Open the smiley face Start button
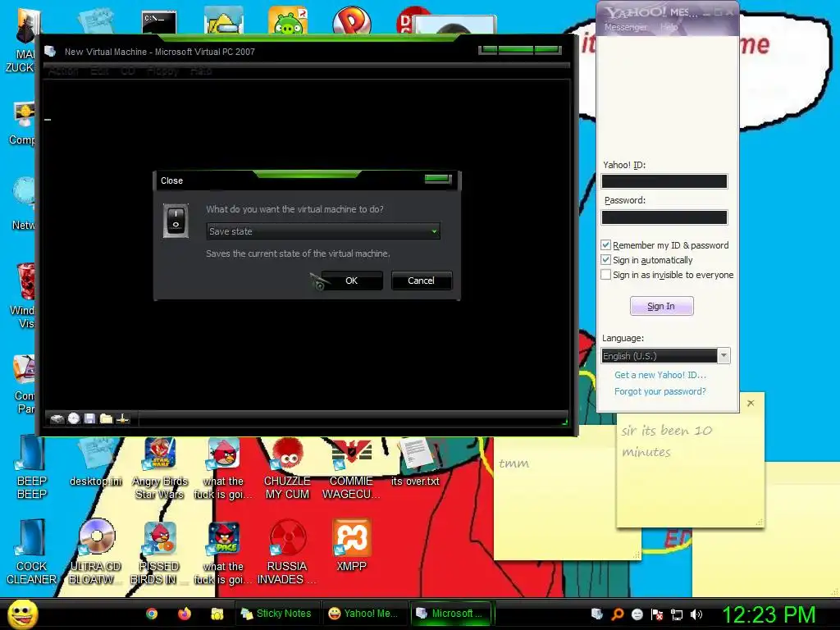The image size is (840, 630). click(23, 614)
